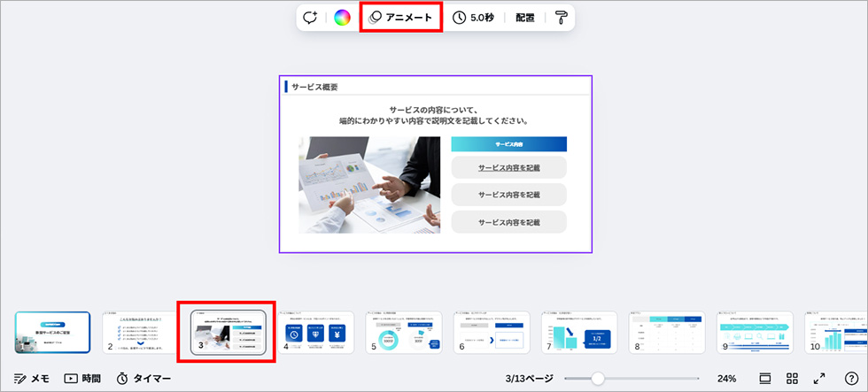Open the メモ notes panel
This screenshot has height=392, width=868.
32,379
